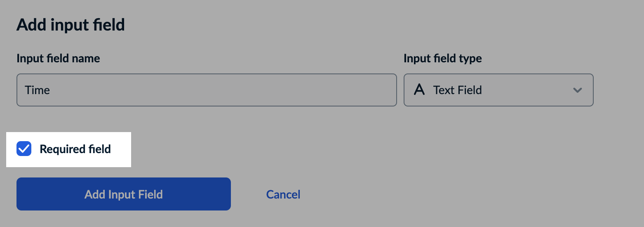Image resolution: width=644 pixels, height=227 pixels.
Task: Click the text field type 'A' icon
Action: [x=419, y=90]
